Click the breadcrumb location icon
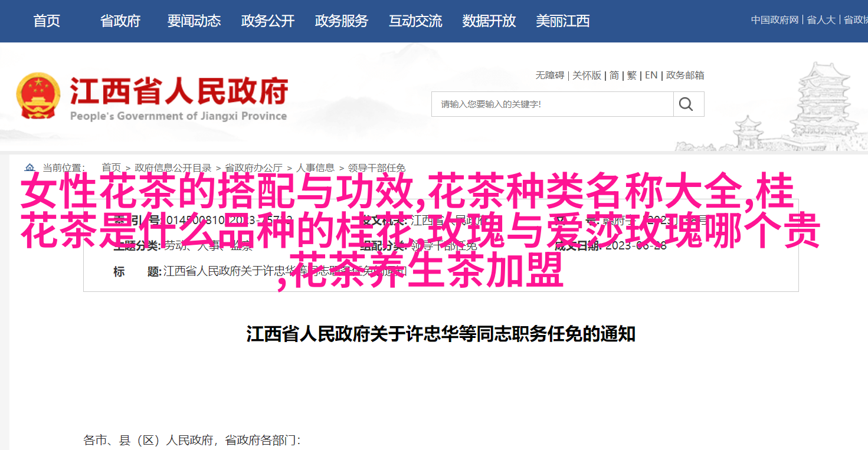 coord(30,167)
